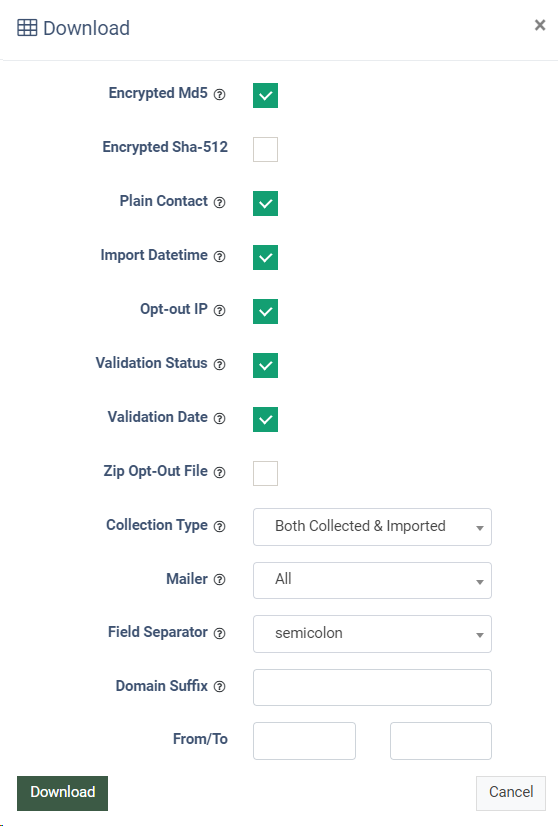Click the Validation Date help icon
This screenshot has width=558, height=826.
tap(220, 418)
